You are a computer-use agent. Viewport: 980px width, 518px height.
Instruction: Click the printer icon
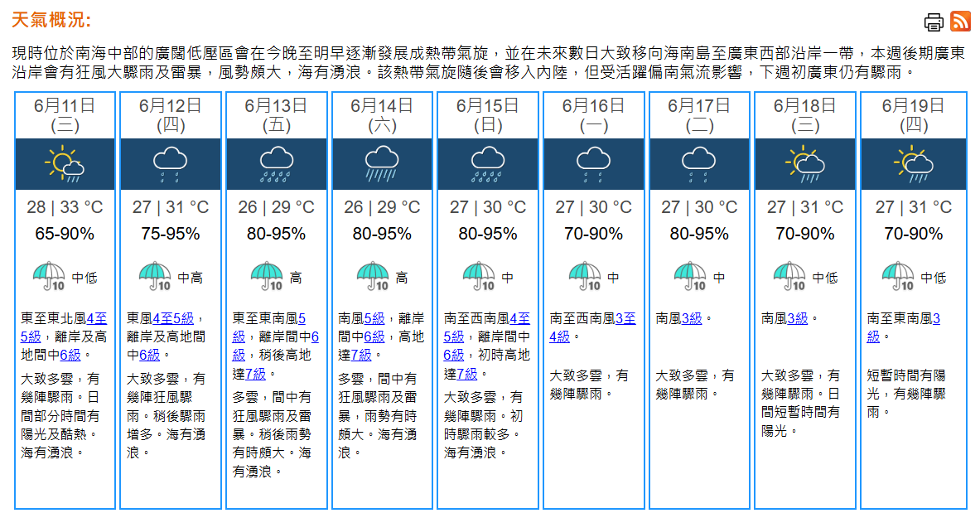(934, 22)
